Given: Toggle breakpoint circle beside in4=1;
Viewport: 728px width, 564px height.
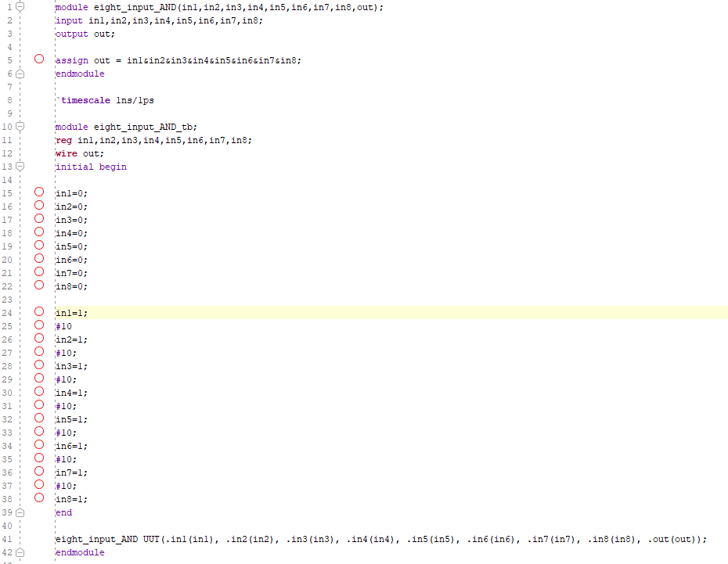Looking at the screenshot, I should point(39,391).
